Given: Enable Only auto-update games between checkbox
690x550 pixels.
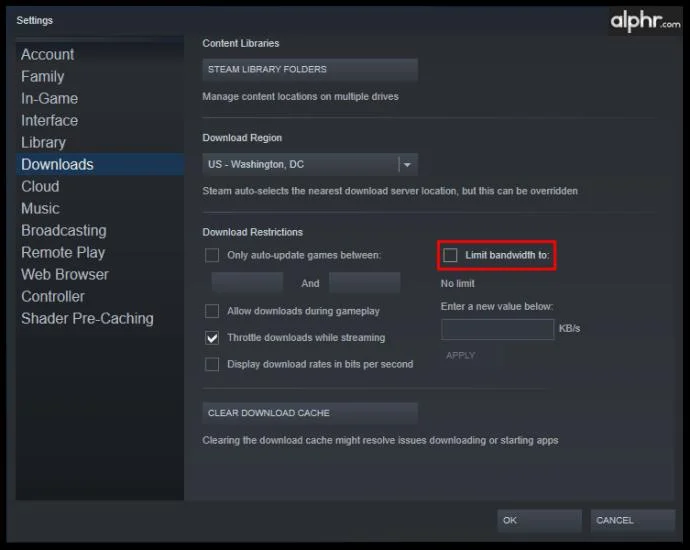Looking at the screenshot, I should coord(212,255).
